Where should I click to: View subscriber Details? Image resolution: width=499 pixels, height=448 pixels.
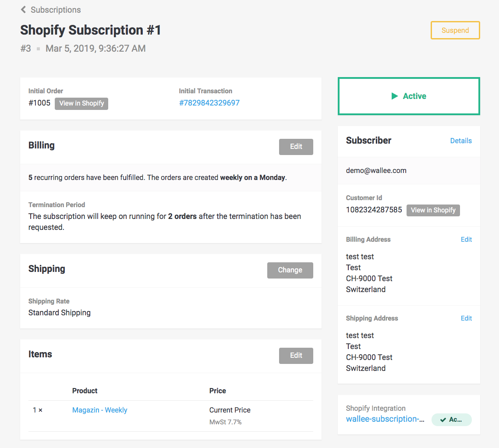pos(461,141)
